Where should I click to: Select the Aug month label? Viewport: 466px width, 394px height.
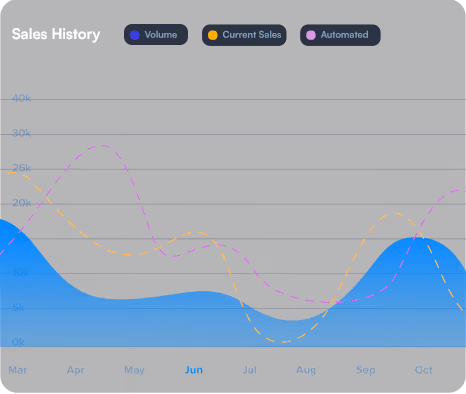tap(306, 370)
